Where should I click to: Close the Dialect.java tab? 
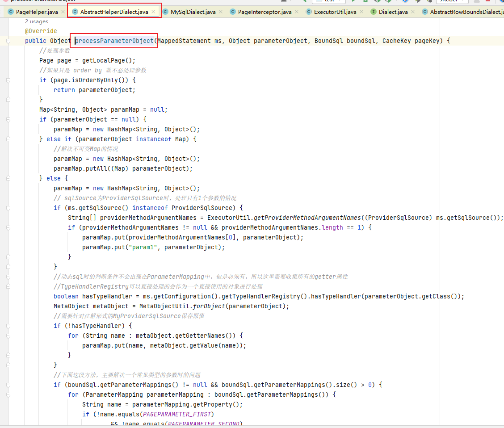[412, 12]
